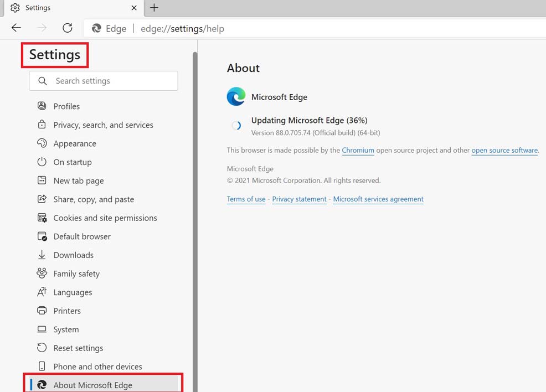
Task: Open System settings
Action: click(x=65, y=329)
